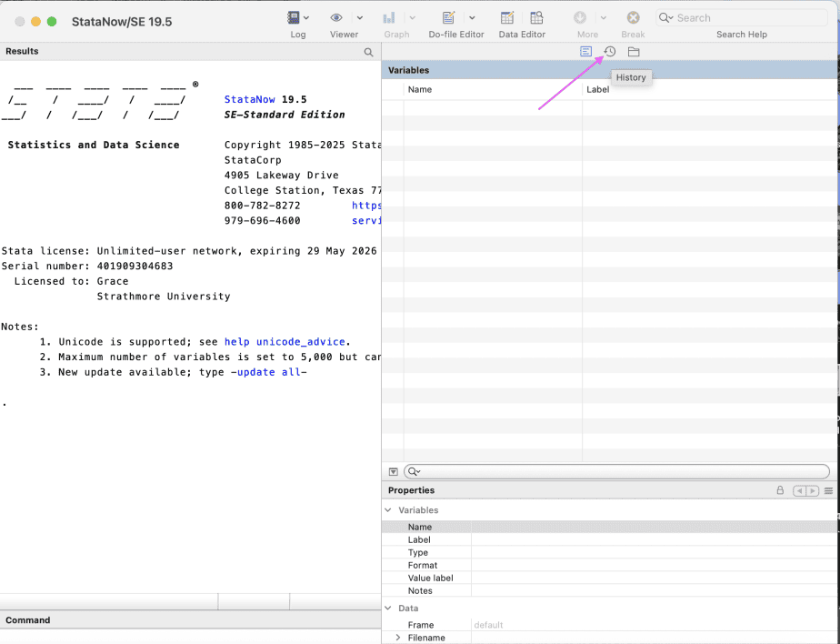The height and width of the screenshot is (644, 840).
Task: Toggle the Variables filter options button
Action: [394, 471]
